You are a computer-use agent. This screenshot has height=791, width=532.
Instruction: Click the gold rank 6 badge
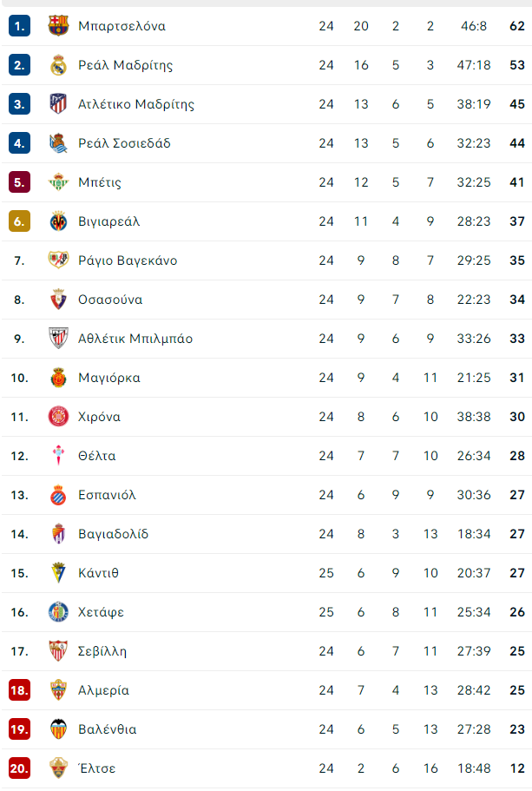(x=19, y=221)
